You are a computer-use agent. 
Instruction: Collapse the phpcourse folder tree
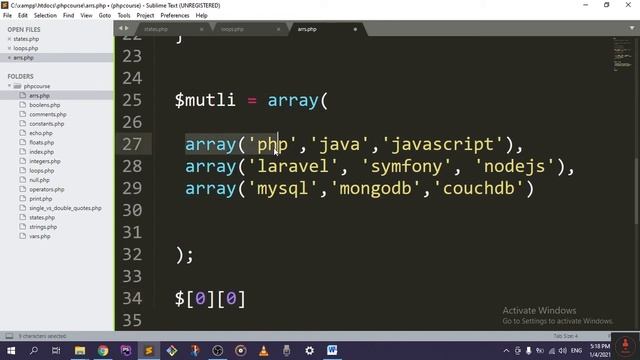click(9, 86)
